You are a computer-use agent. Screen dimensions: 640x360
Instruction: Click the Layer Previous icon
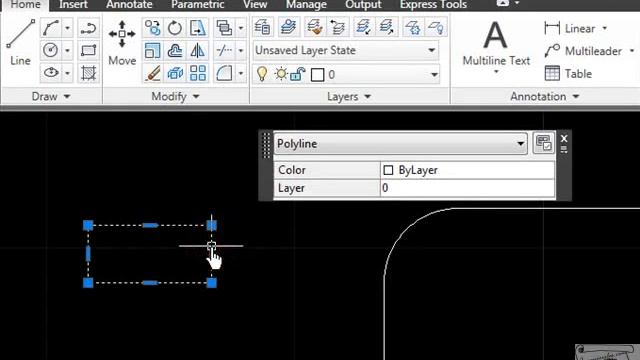[x=338, y=27]
